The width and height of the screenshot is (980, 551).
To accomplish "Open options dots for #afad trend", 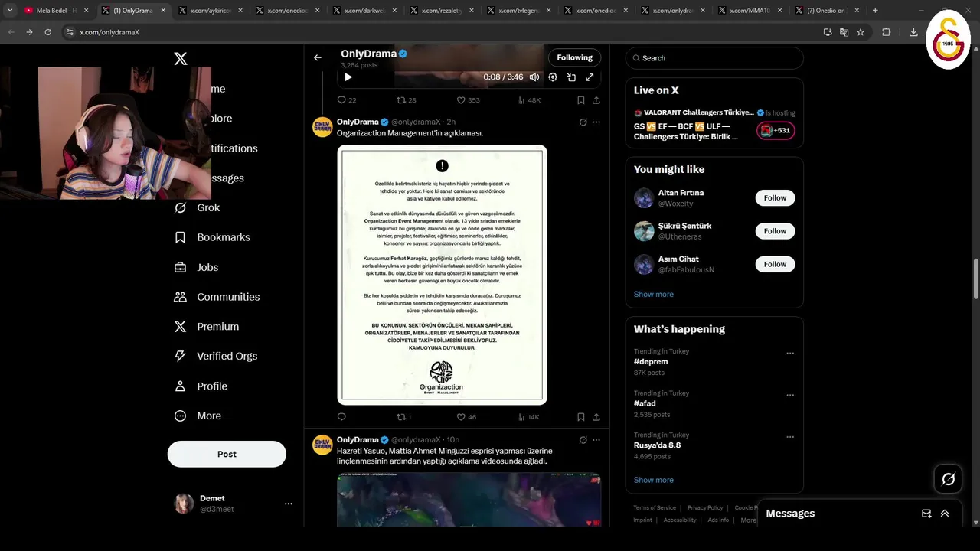I will [x=790, y=396].
